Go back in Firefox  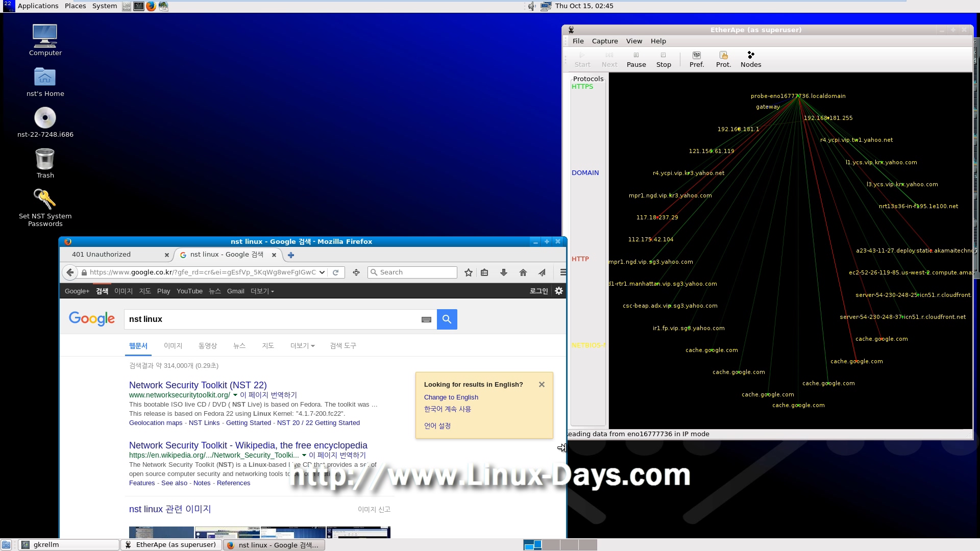[x=70, y=272]
